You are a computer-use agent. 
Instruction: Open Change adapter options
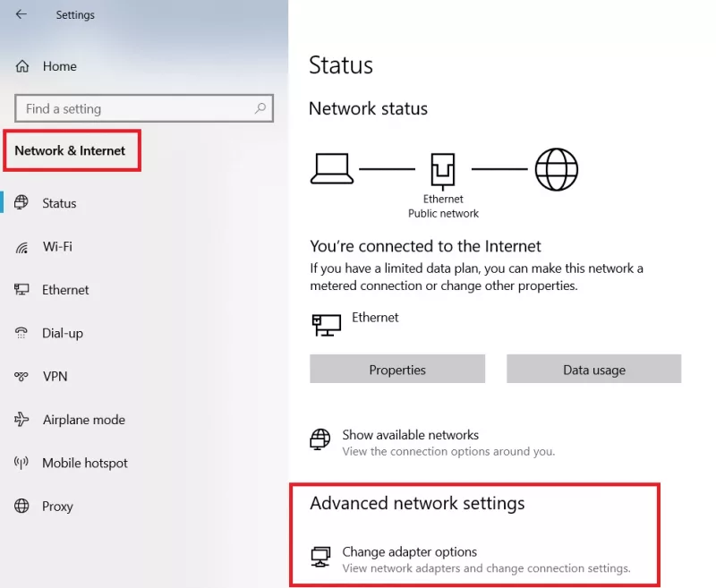pyautogui.click(x=409, y=552)
